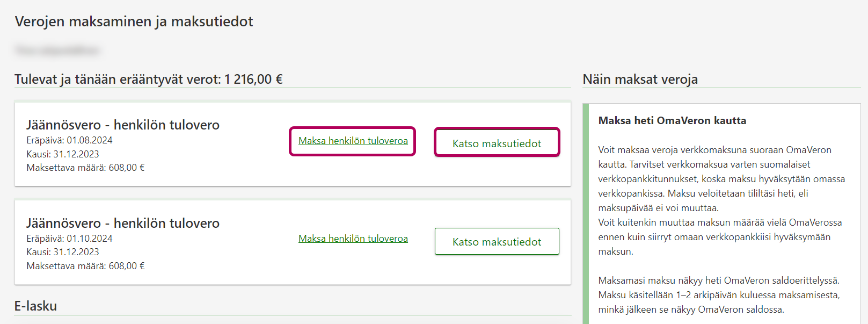Click 'Kausi: 31.12.2023' in the first tax card
This screenshot has height=324, width=868.
[x=63, y=154]
